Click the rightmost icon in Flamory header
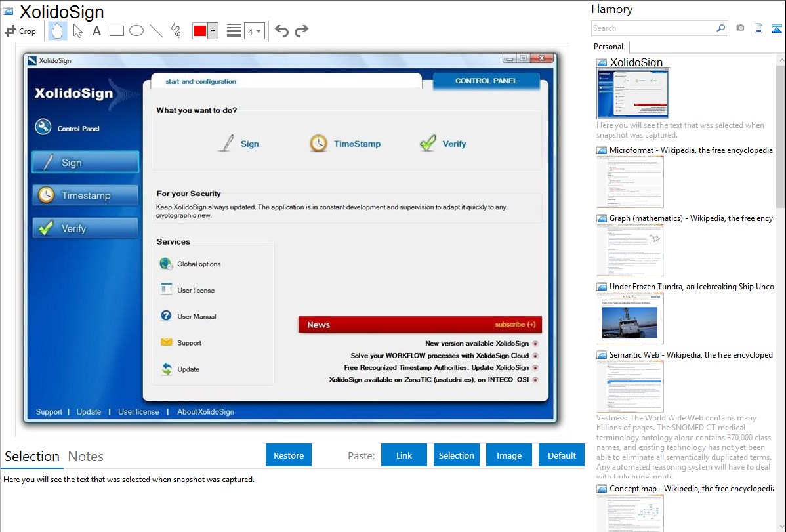Viewport: 786px width, 532px height. (776, 28)
